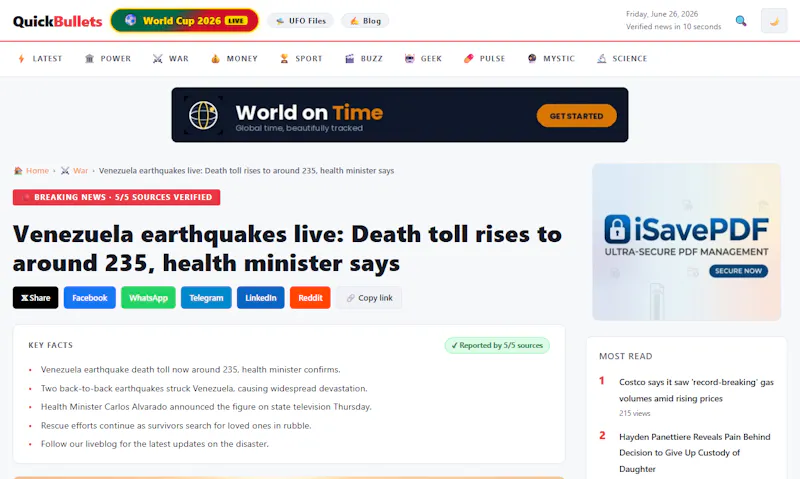800x479 pixels.
Task: Select the Latest category tab
Action: [40, 59]
